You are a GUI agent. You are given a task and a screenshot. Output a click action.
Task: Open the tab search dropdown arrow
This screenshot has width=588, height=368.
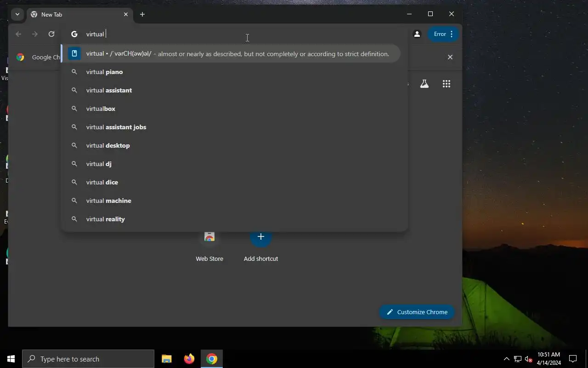17,14
